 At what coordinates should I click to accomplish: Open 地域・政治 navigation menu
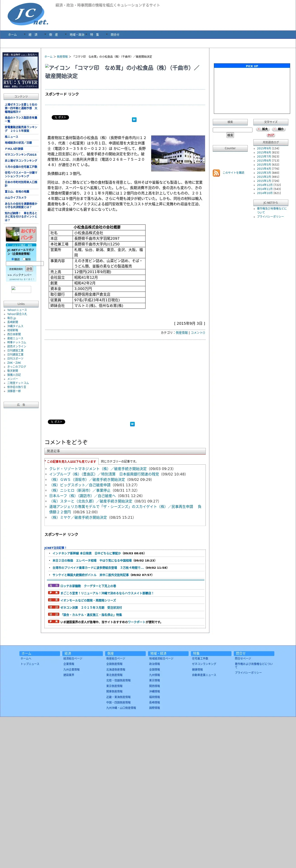[x=77, y=35]
